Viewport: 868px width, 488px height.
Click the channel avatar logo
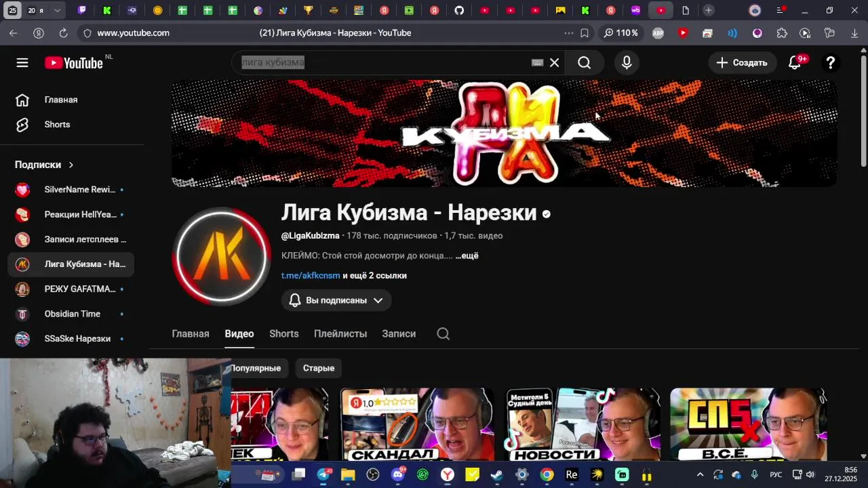point(221,256)
